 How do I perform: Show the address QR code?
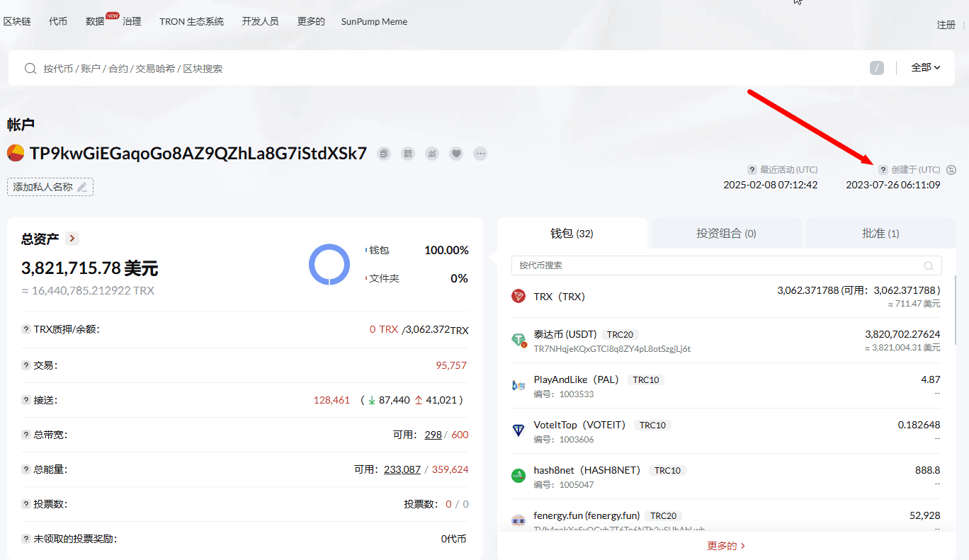(x=408, y=154)
